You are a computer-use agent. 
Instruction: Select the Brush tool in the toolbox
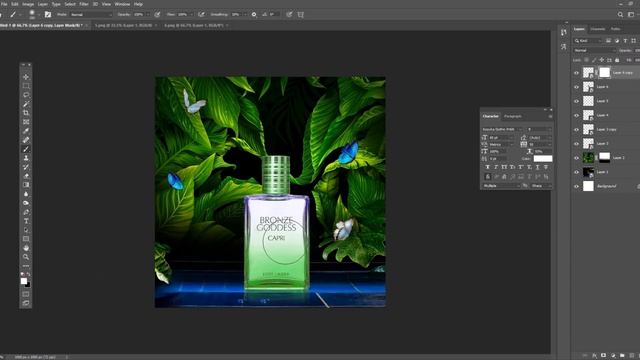pyautogui.click(x=26, y=149)
